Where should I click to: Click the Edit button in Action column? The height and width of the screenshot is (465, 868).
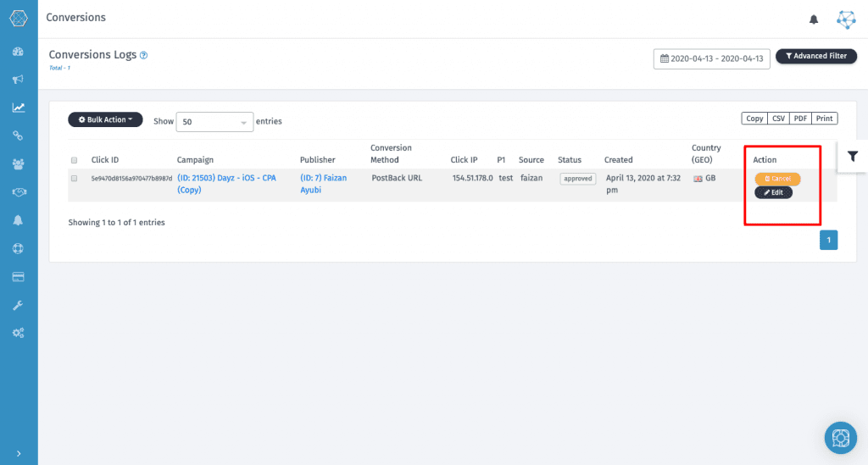tap(773, 192)
